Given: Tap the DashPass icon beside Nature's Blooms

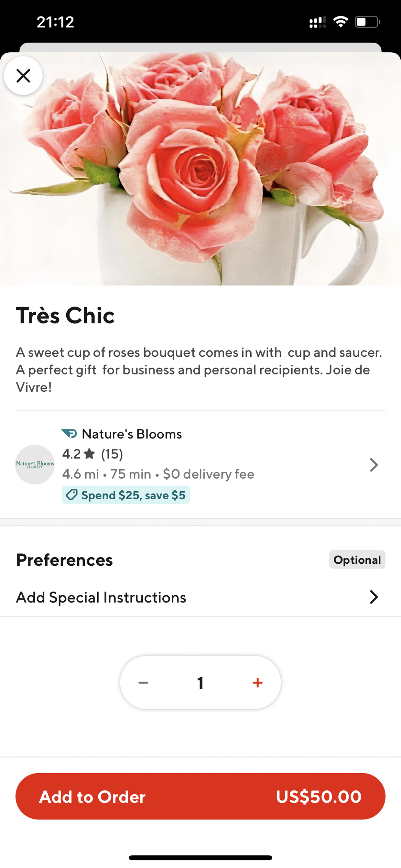Looking at the screenshot, I should [70, 434].
